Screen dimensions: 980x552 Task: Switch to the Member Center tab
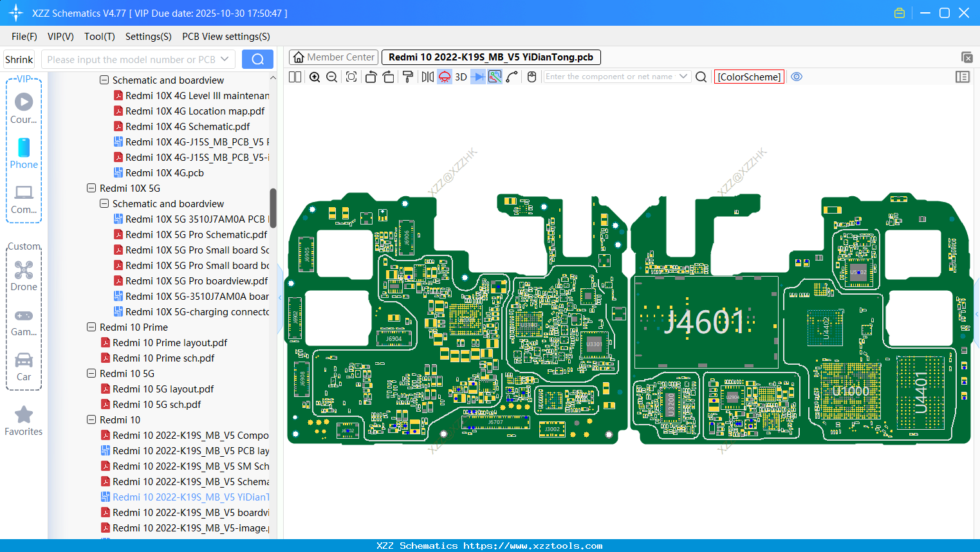point(334,57)
